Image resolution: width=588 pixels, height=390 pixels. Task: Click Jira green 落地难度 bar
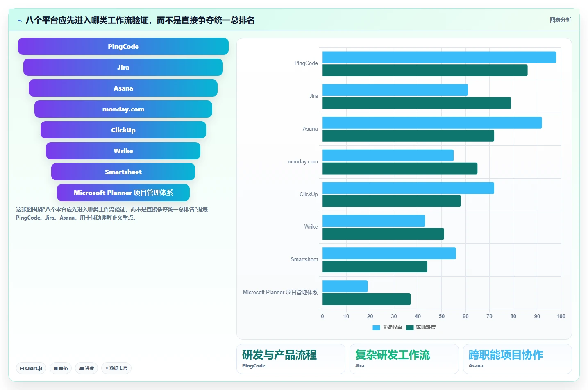(417, 103)
